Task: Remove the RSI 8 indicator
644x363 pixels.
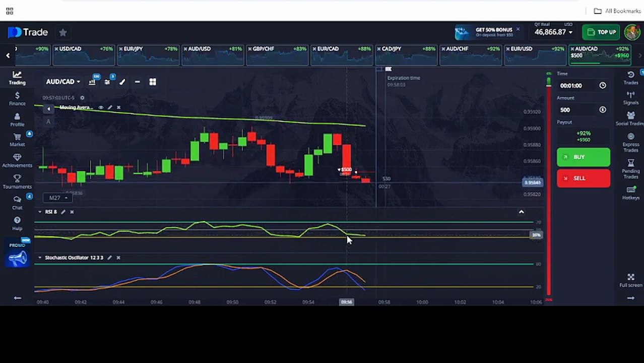Action: click(72, 212)
